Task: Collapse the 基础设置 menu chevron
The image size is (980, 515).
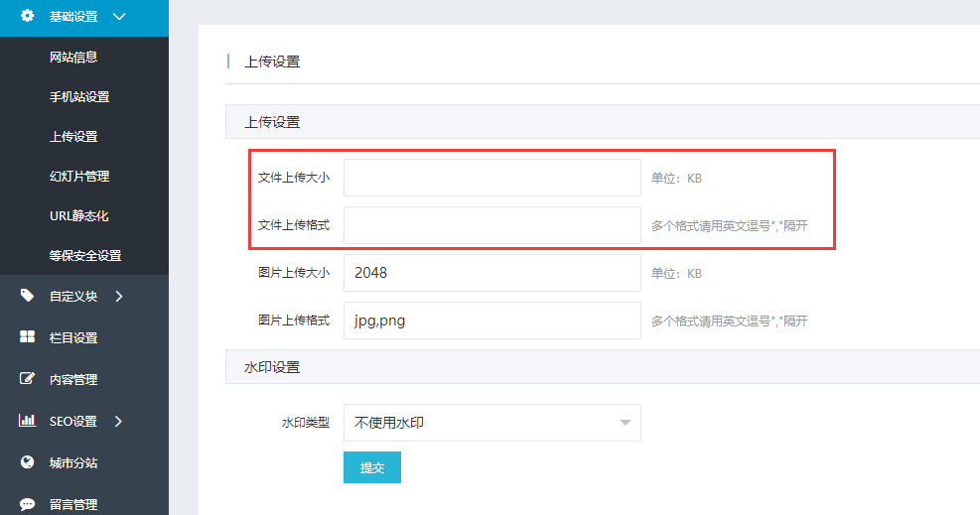Action: pos(119,17)
